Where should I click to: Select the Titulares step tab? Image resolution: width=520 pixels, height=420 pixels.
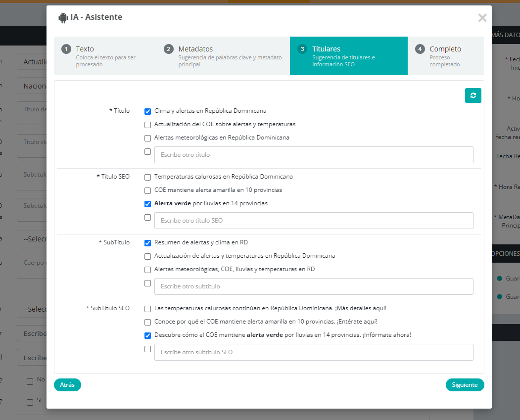(348, 56)
